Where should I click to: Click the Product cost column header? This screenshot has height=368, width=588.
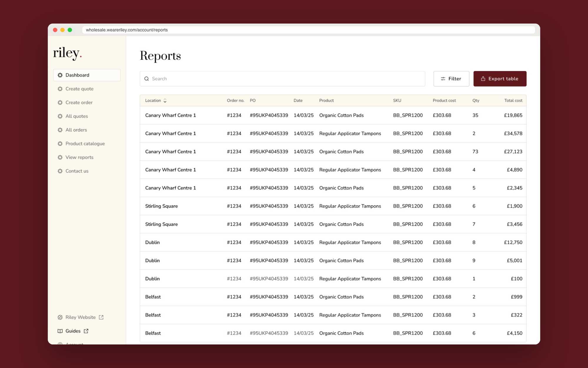point(444,100)
